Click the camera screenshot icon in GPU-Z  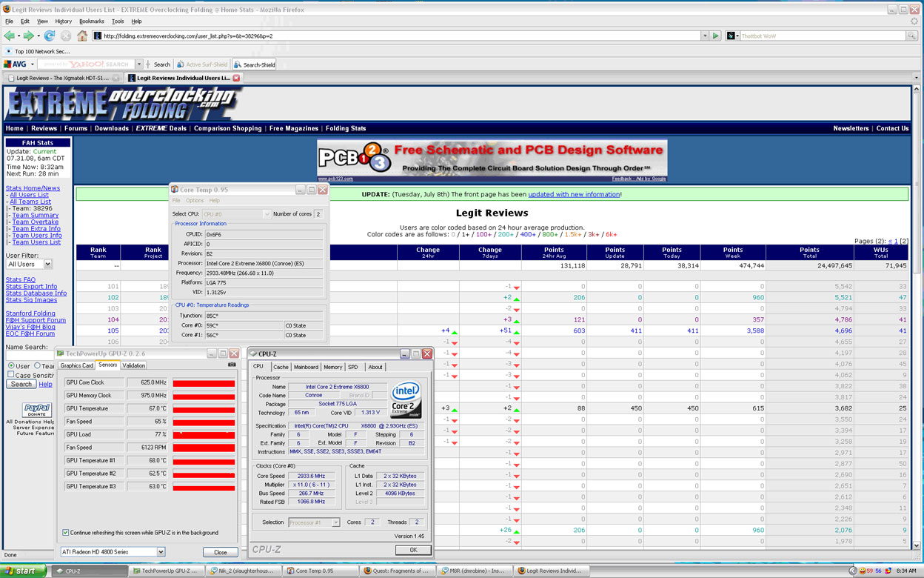tap(232, 365)
